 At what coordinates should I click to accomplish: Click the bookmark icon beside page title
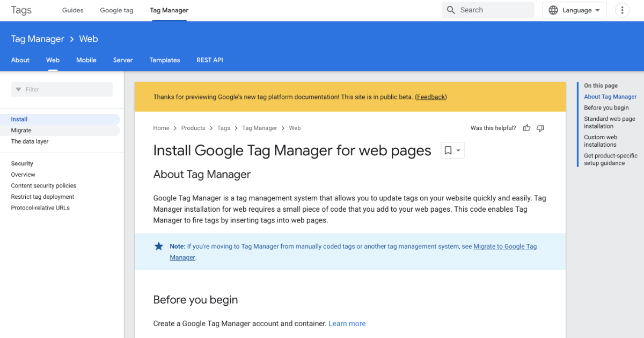448,150
